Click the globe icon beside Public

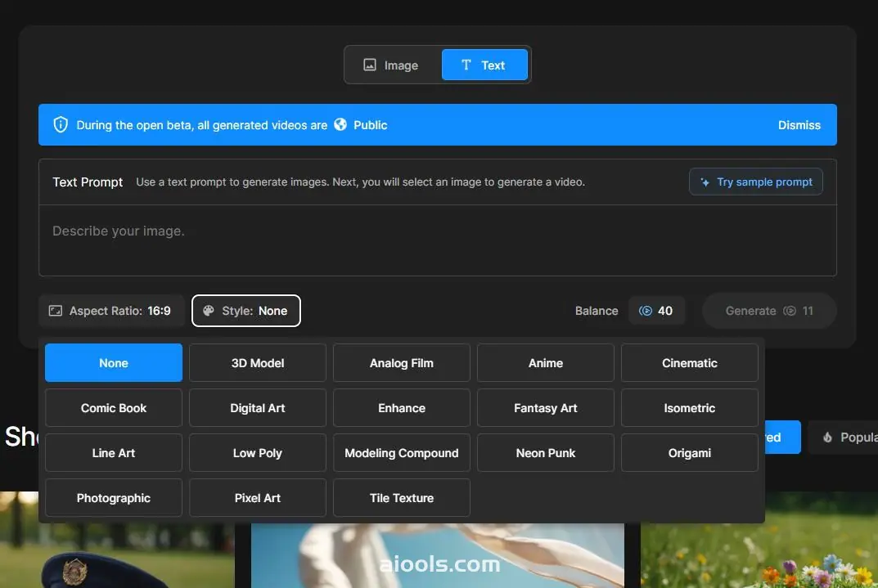(340, 125)
